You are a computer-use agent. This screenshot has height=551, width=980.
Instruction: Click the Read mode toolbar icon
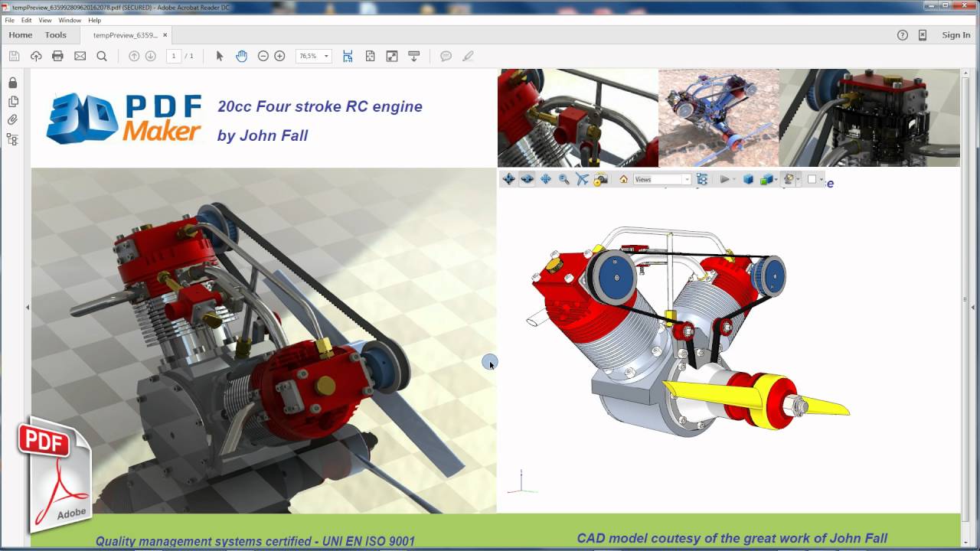414,56
